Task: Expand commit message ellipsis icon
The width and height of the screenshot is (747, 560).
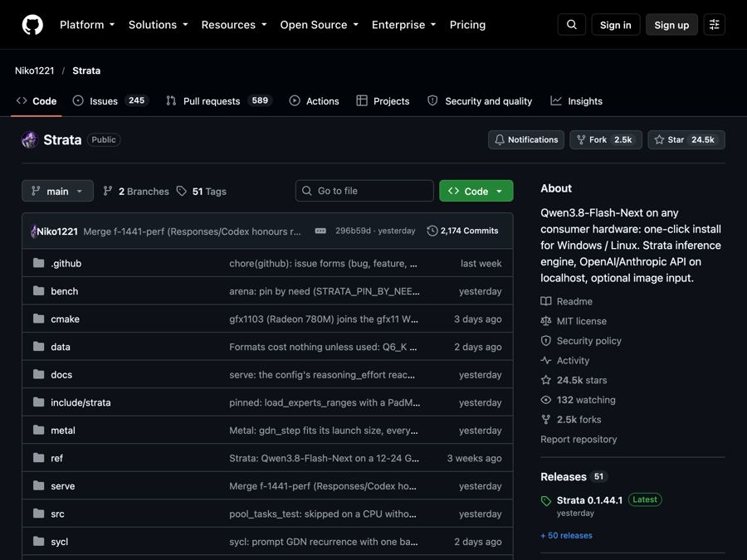Action: pyautogui.click(x=320, y=231)
